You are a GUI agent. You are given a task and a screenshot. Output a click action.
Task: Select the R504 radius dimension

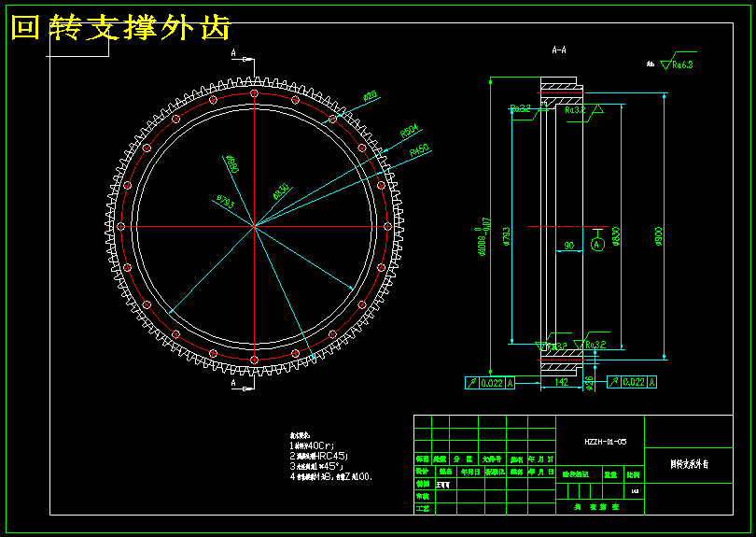(x=410, y=131)
